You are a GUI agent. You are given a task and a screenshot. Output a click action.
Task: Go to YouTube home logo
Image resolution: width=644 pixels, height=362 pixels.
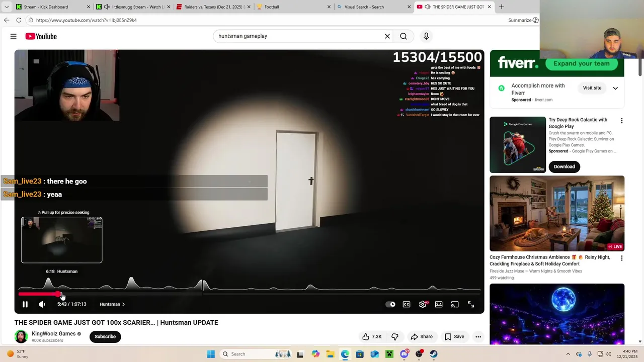(41, 36)
